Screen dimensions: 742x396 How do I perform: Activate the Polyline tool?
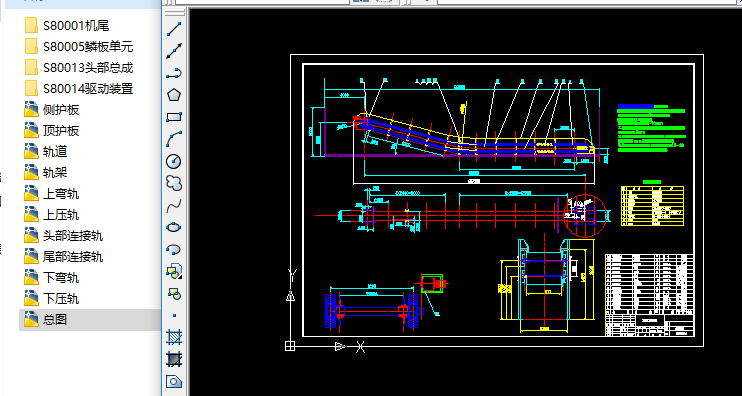[x=175, y=73]
